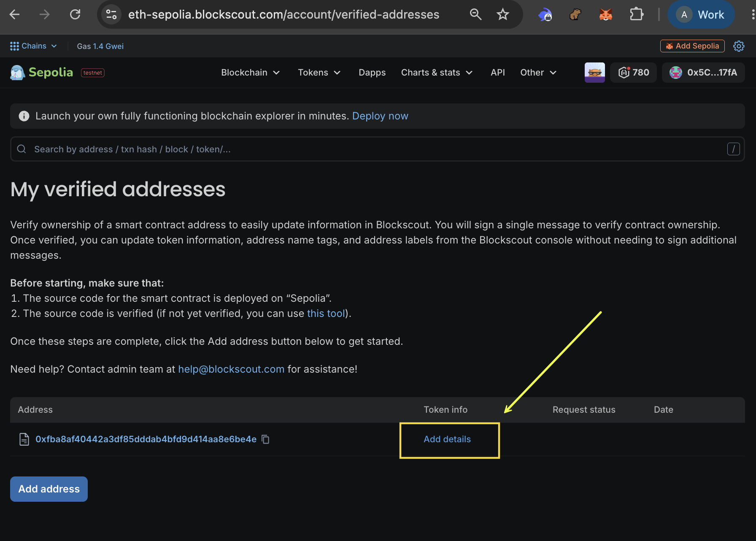Click the zoom magnifier icon in address bar
Screen dimensions: 756x541
pos(475,15)
